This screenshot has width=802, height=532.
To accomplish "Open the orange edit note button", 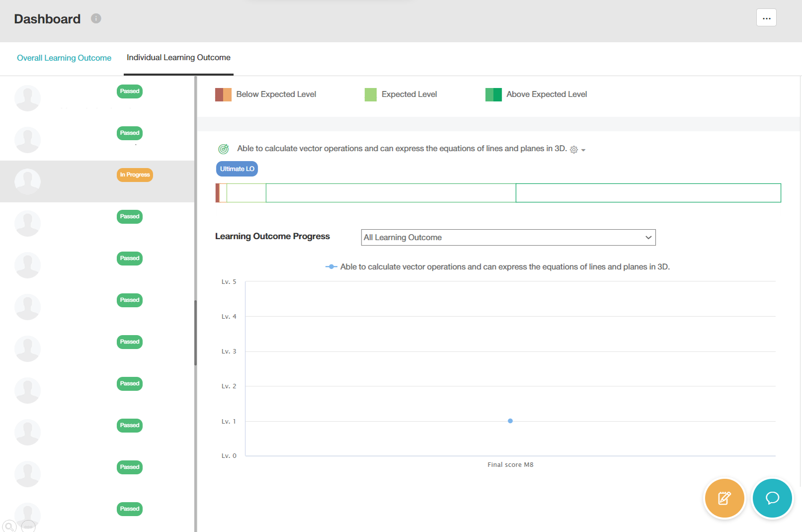I will (x=724, y=498).
